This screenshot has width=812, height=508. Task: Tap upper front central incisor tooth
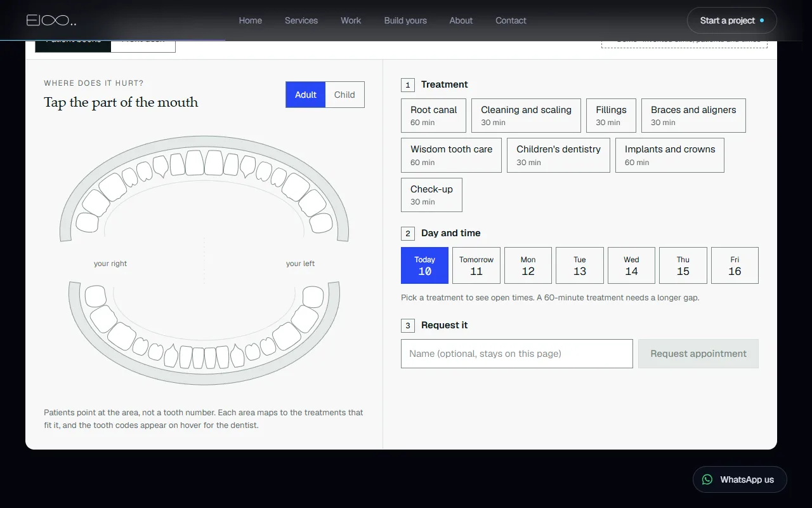click(195, 163)
